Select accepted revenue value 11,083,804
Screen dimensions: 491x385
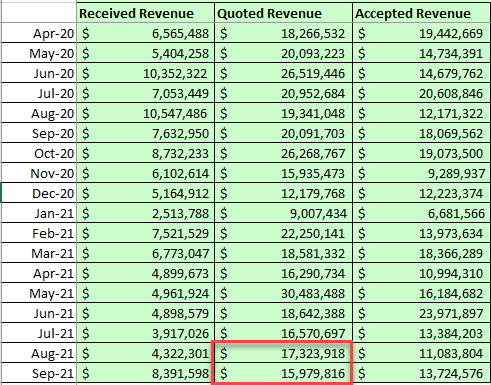pos(422,353)
